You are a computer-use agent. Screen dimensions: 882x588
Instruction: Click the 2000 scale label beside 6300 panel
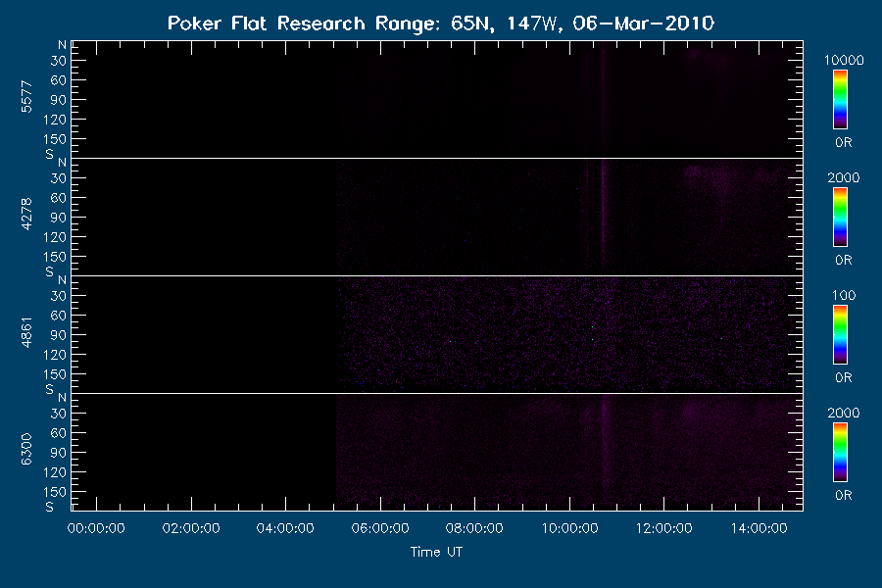pyautogui.click(x=844, y=413)
